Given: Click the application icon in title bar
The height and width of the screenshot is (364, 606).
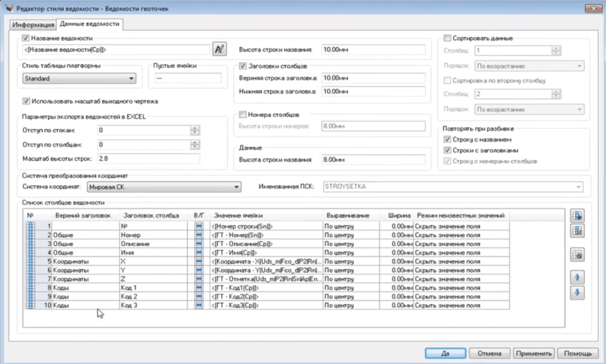Looking at the screenshot, I should point(9,8).
